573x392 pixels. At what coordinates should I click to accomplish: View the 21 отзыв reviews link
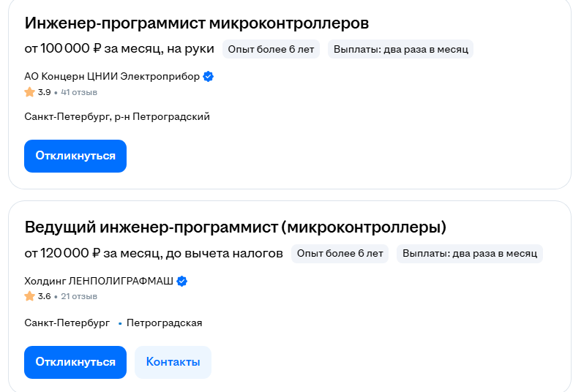coord(79,296)
